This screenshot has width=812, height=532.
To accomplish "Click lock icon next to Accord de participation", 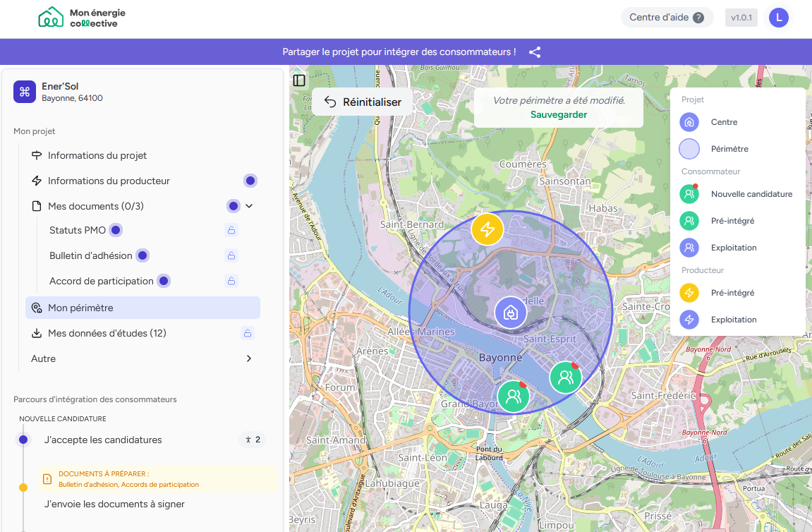I will (231, 281).
